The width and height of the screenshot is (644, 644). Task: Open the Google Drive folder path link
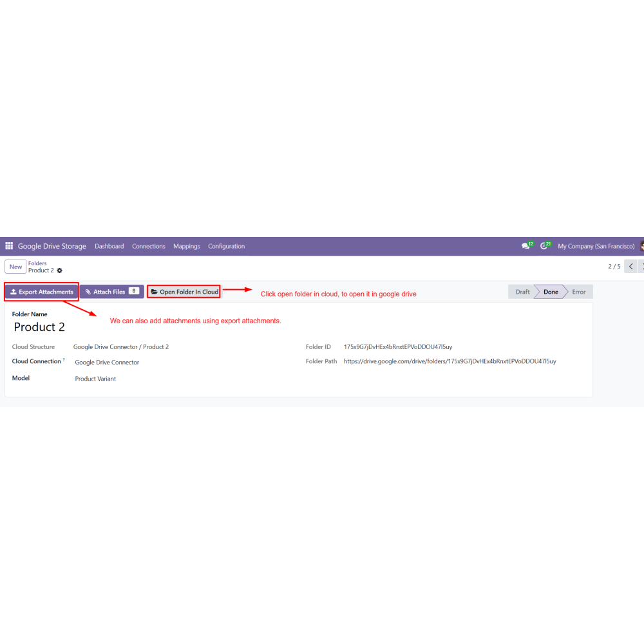(x=450, y=361)
